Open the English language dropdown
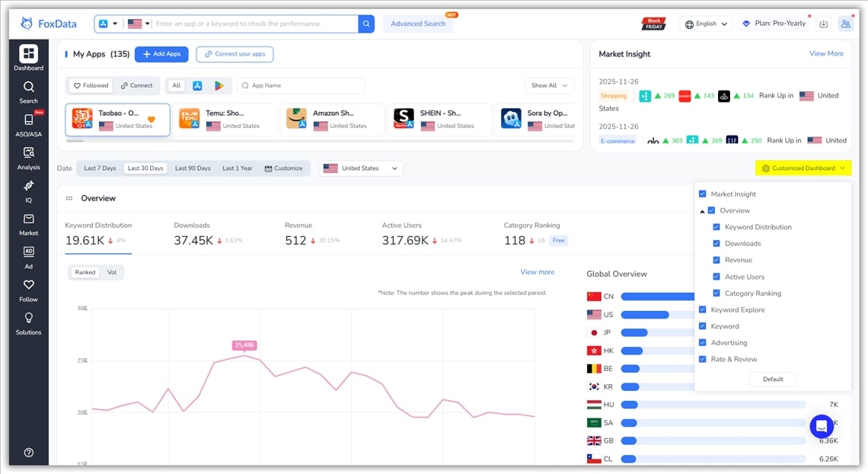Viewport: 868px width, 474px height. coord(705,23)
